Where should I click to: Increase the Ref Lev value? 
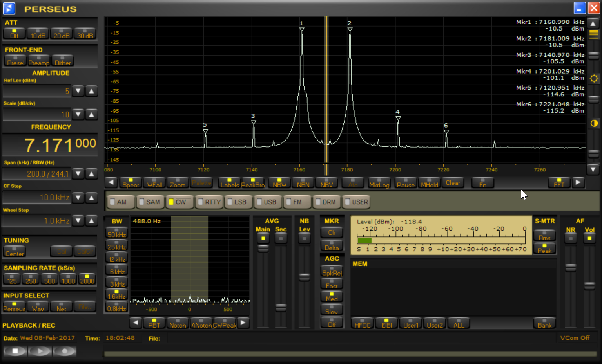pyautogui.click(x=91, y=91)
